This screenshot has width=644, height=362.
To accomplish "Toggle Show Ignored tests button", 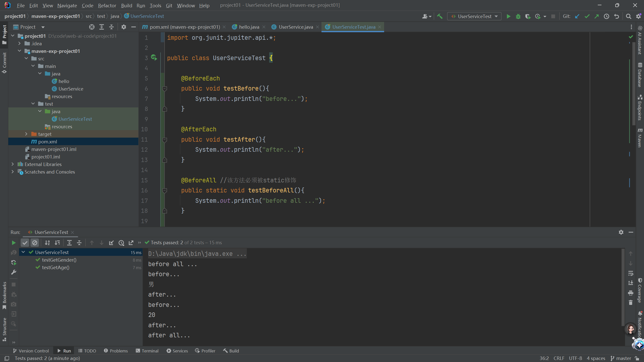I will [35, 243].
